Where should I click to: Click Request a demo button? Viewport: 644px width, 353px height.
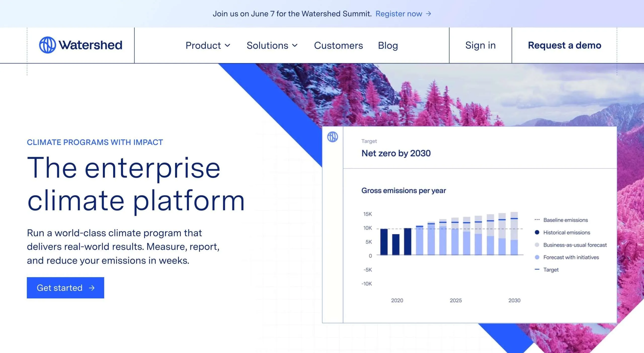(x=565, y=45)
